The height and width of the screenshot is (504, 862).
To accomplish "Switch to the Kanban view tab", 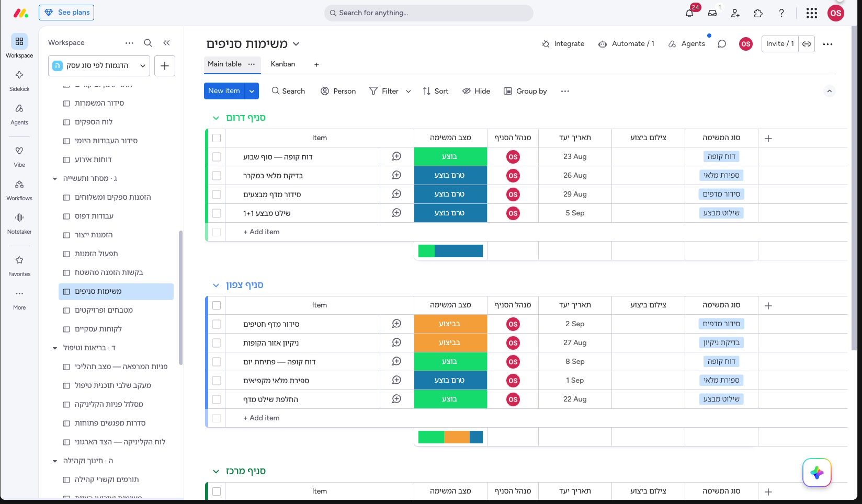I will click(283, 64).
